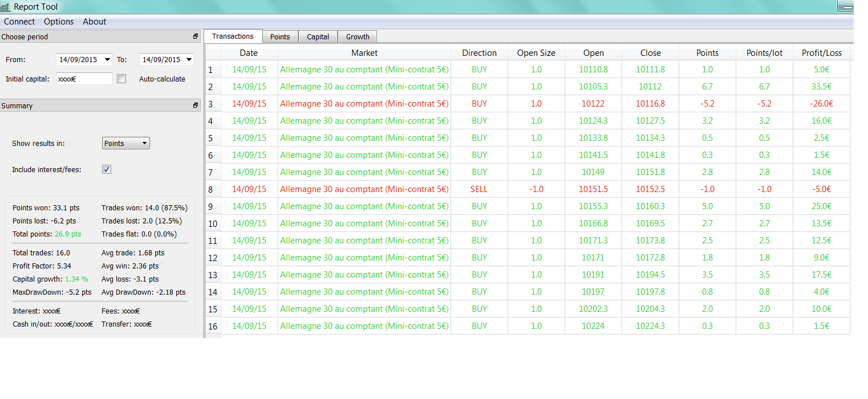Screen dimensions: 868x399
Task: Click in the Initial capital input field
Action: [84, 79]
